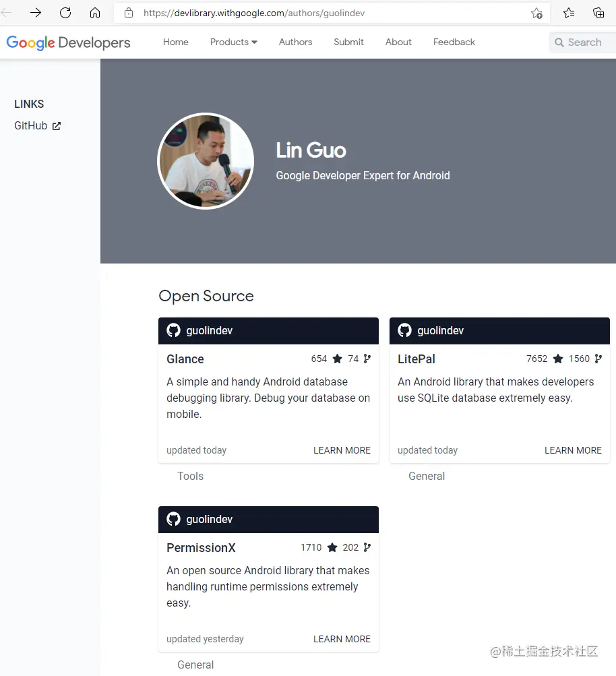Viewport: 616px width, 676px height.
Task: Click the 202 fork count on PermissionX
Action: click(350, 547)
